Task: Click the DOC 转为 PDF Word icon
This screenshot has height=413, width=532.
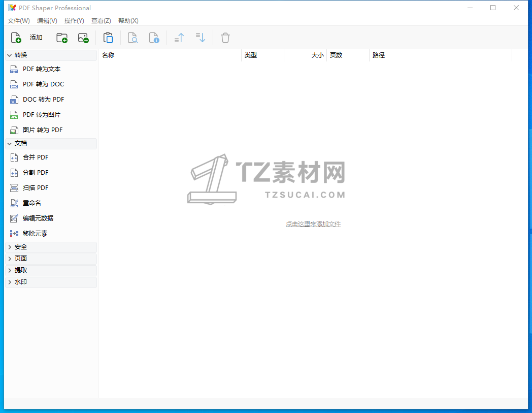Action: point(14,100)
